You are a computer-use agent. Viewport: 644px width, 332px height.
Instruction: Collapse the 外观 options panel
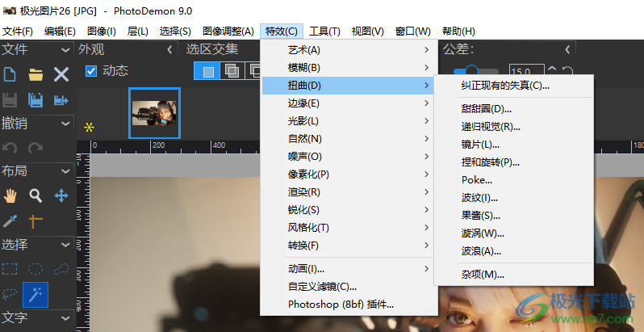point(169,50)
